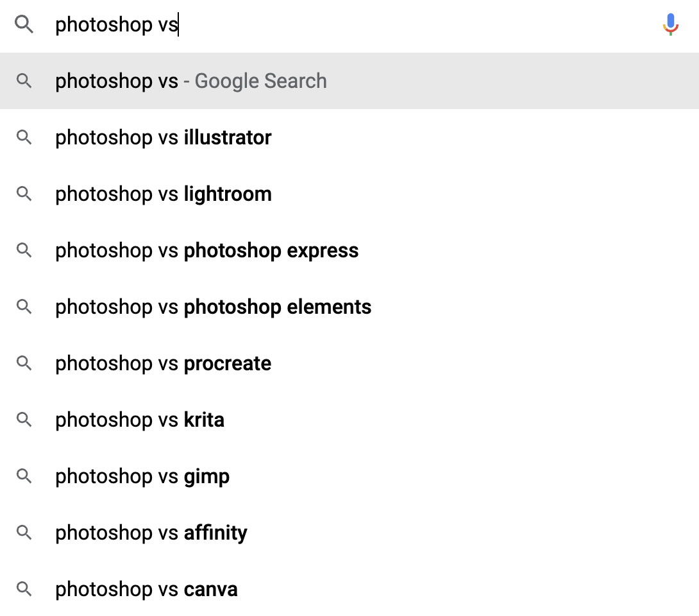This screenshot has height=616, width=699.
Task: Click the magnifier icon next to "photoshop vs procreate"
Action: (x=24, y=363)
